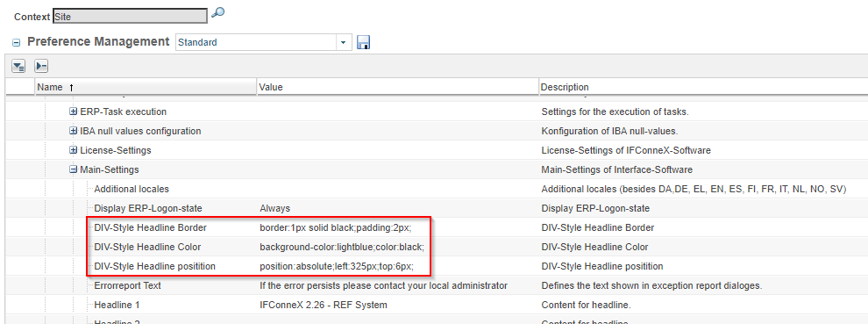Click the Value column header
The width and height of the screenshot is (868, 324).
click(397, 87)
